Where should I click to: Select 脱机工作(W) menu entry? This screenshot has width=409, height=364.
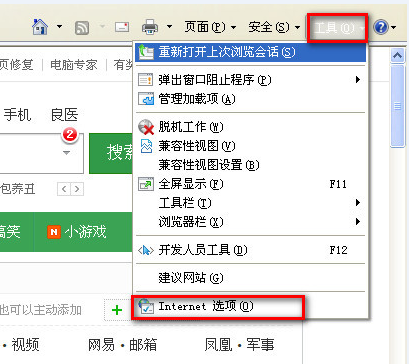coord(251,127)
